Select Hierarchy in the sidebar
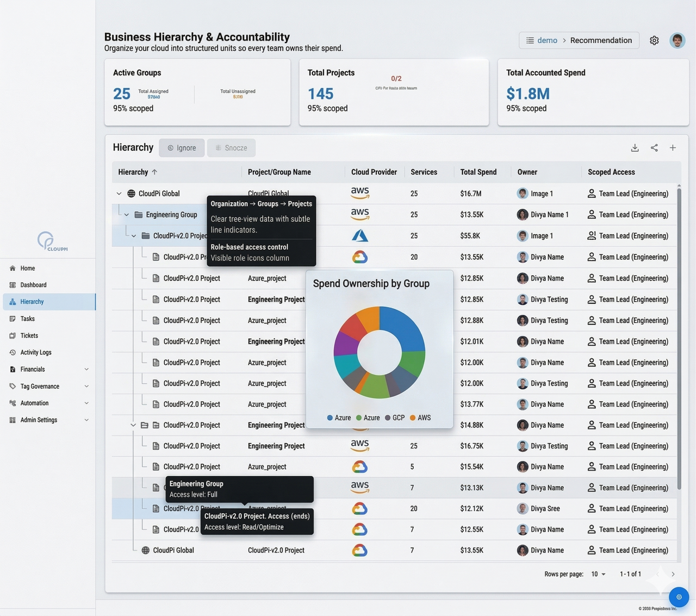 (x=49, y=302)
